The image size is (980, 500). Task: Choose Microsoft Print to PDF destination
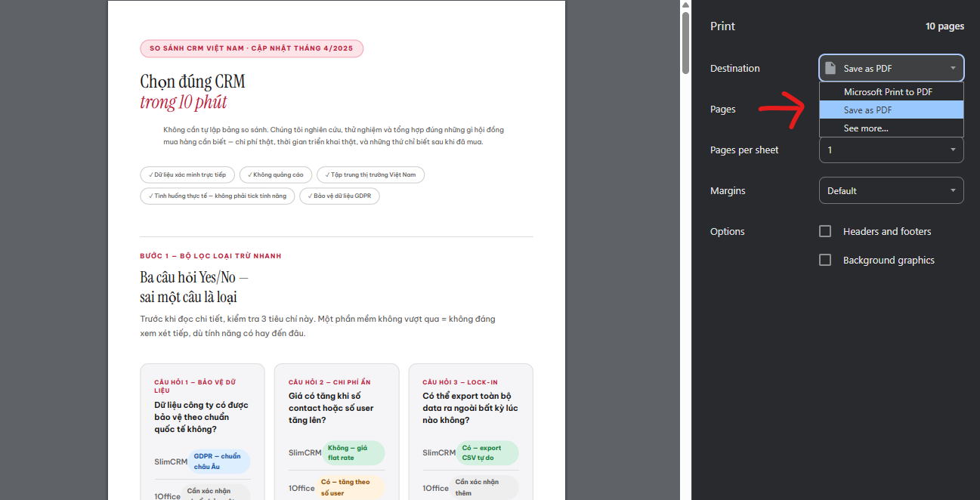892,91
